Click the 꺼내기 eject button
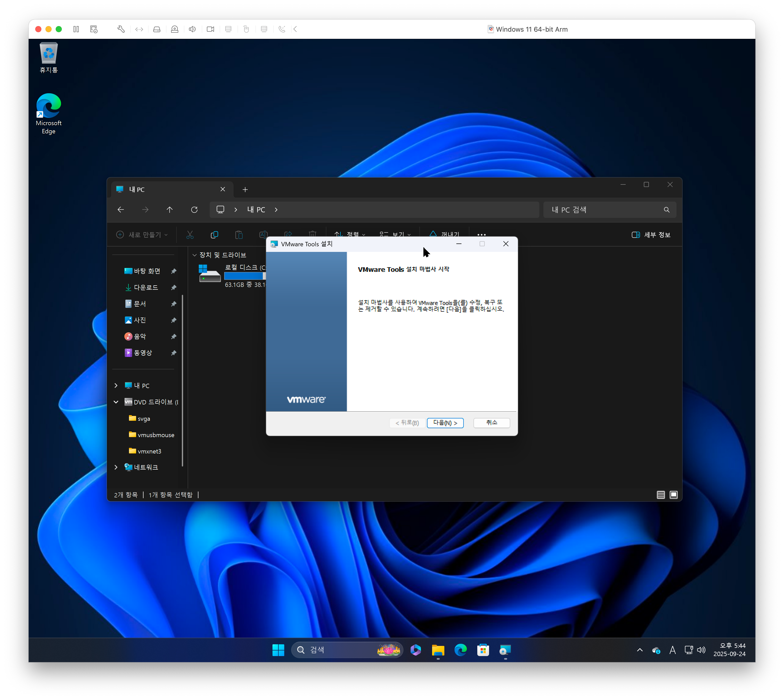 coord(445,234)
